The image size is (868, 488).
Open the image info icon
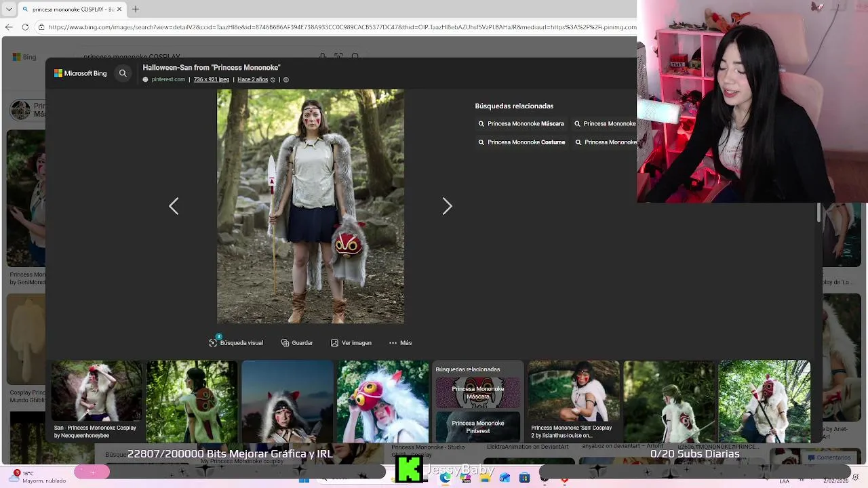pyautogui.click(x=285, y=80)
